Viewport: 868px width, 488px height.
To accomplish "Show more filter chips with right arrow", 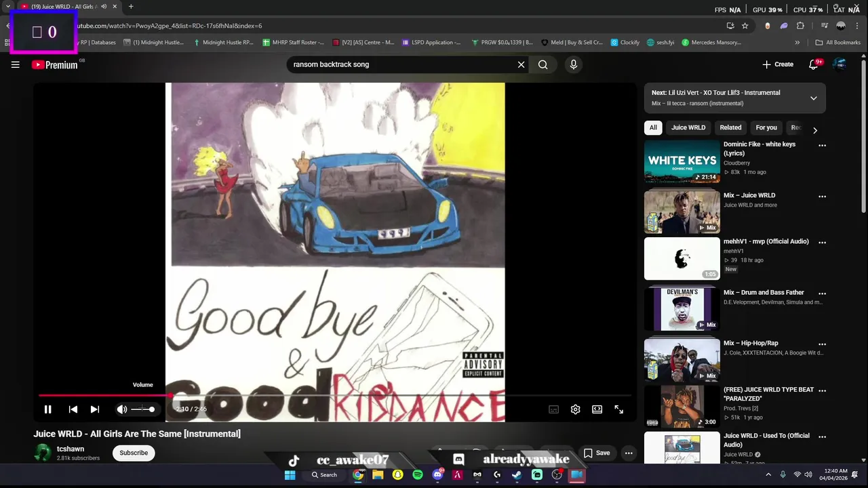I will point(815,130).
